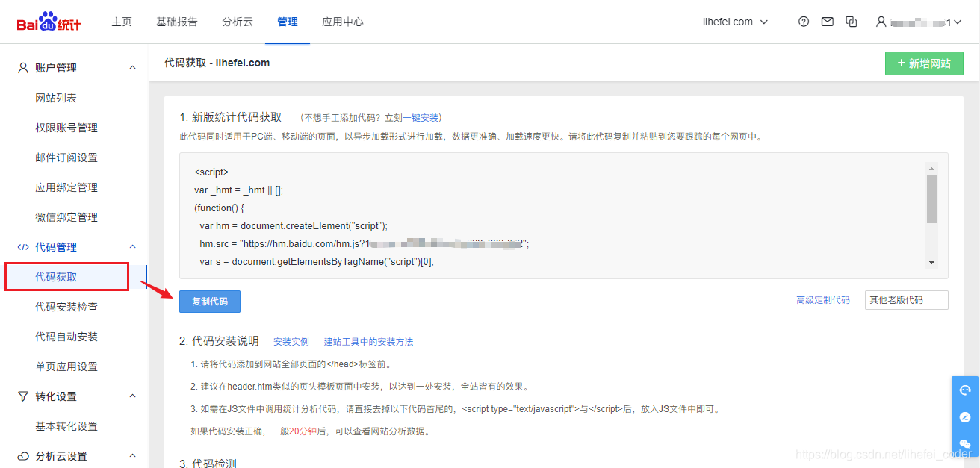Image resolution: width=980 pixels, height=468 pixels.
Task: Click the 复制代码 button
Action: (210, 302)
